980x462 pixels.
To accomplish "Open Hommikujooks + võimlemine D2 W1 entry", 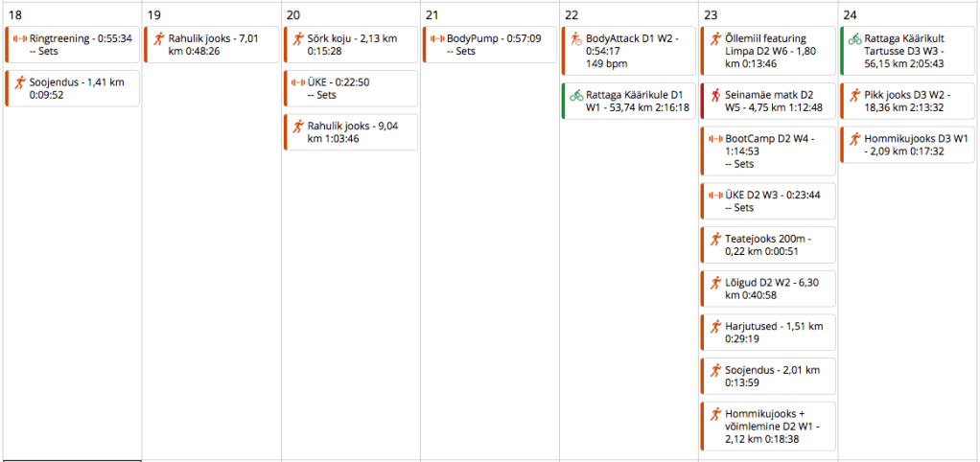I will [777, 426].
